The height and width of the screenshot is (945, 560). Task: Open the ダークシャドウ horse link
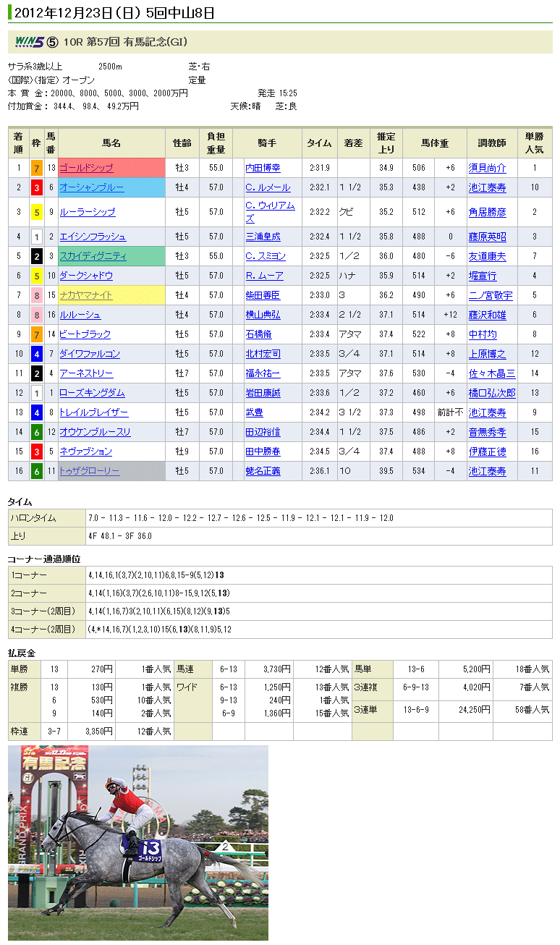tap(87, 276)
